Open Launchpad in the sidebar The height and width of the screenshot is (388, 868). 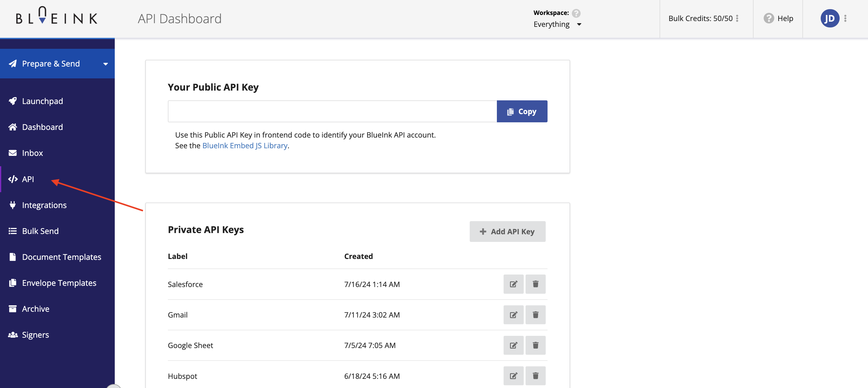tap(57, 101)
